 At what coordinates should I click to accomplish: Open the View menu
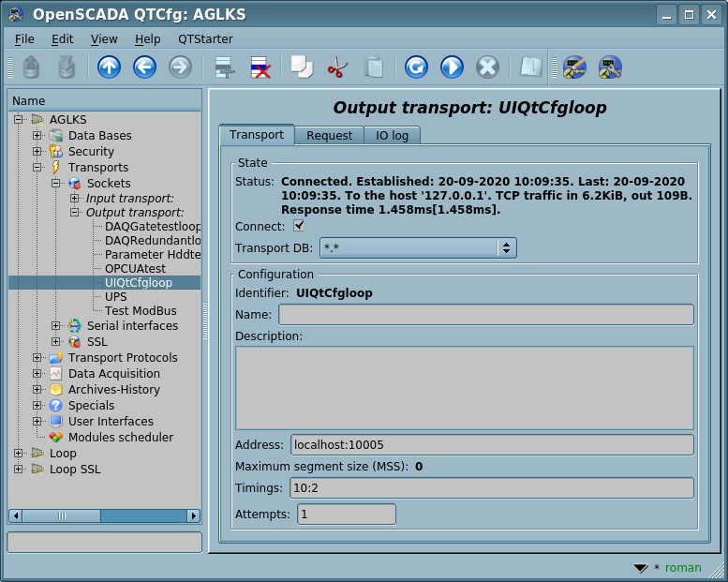[104, 39]
